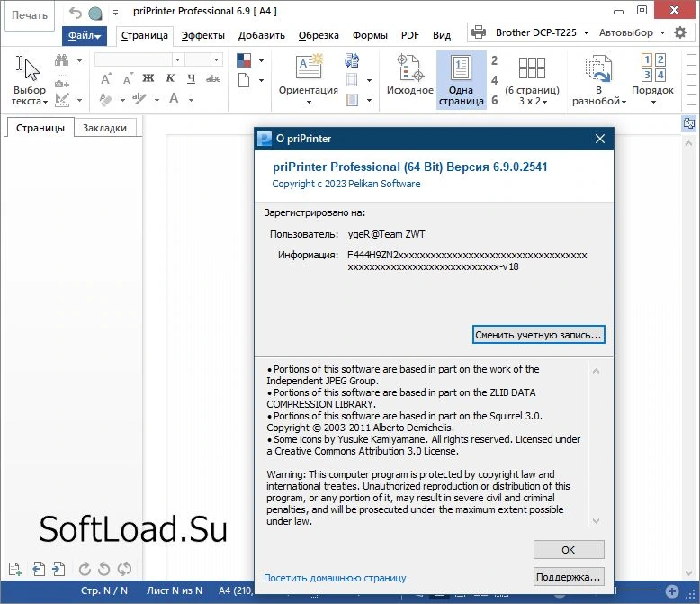Open the Закладки panel tab

coord(105,128)
